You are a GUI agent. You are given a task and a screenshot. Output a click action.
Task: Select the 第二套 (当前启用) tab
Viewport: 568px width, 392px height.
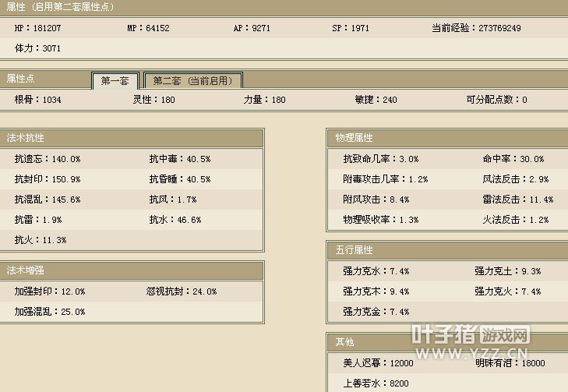coord(193,81)
